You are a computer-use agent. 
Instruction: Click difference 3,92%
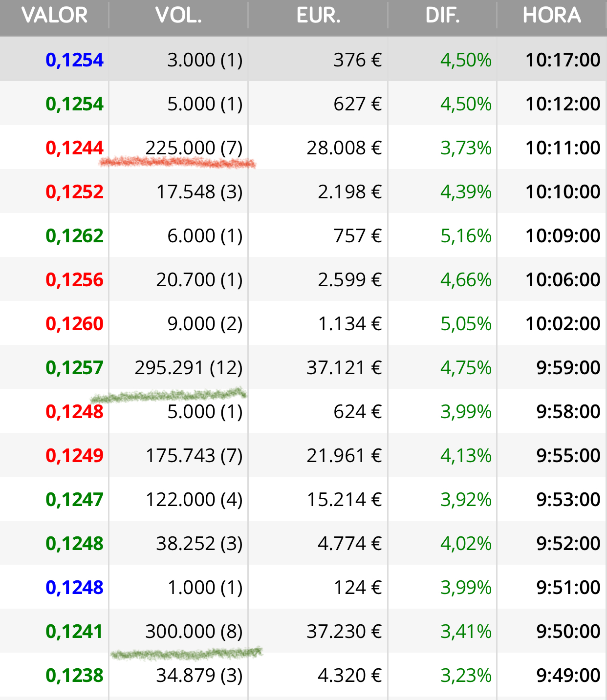click(466, 500)
